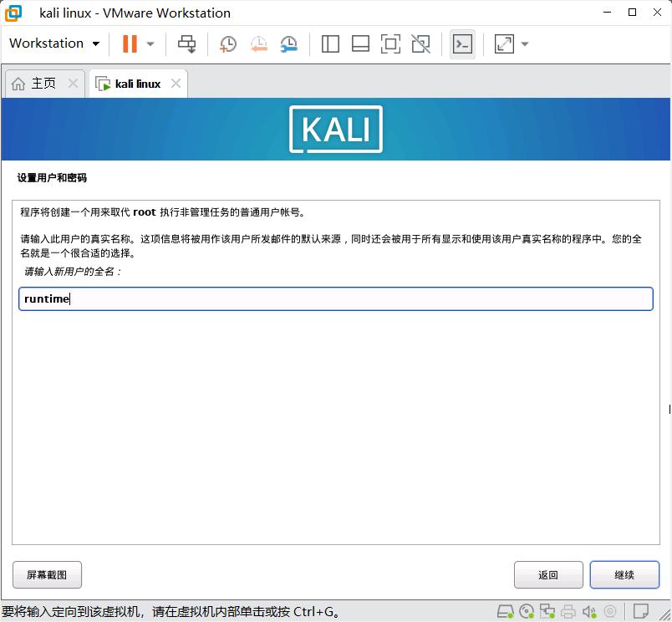Click the 返回 back button
The width and height of the screenshot is (672, 622).
tap(548, 575)
